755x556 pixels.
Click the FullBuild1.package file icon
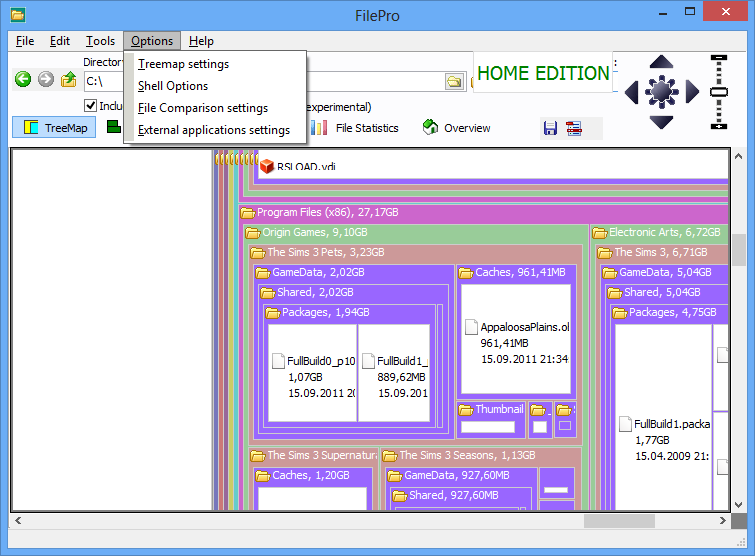click(625, 424)
